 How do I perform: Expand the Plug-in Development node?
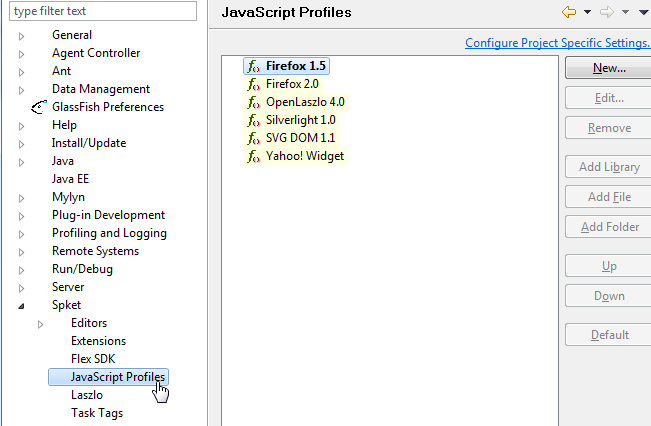coord(22,216)
